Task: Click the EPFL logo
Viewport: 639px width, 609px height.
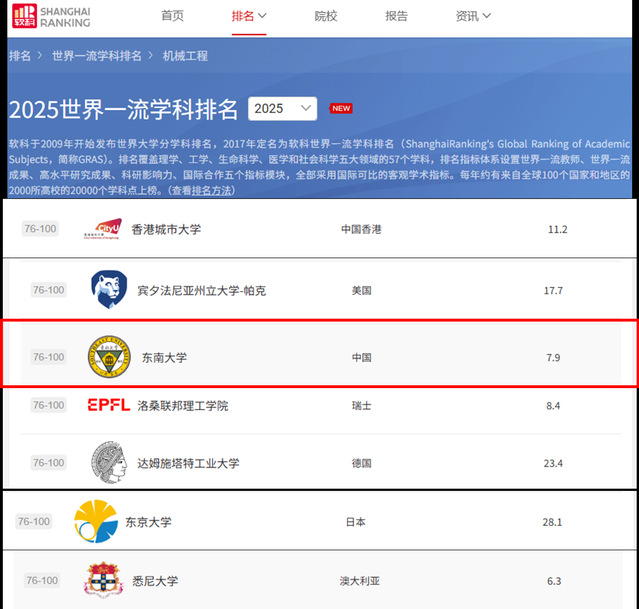Action: 108,405
